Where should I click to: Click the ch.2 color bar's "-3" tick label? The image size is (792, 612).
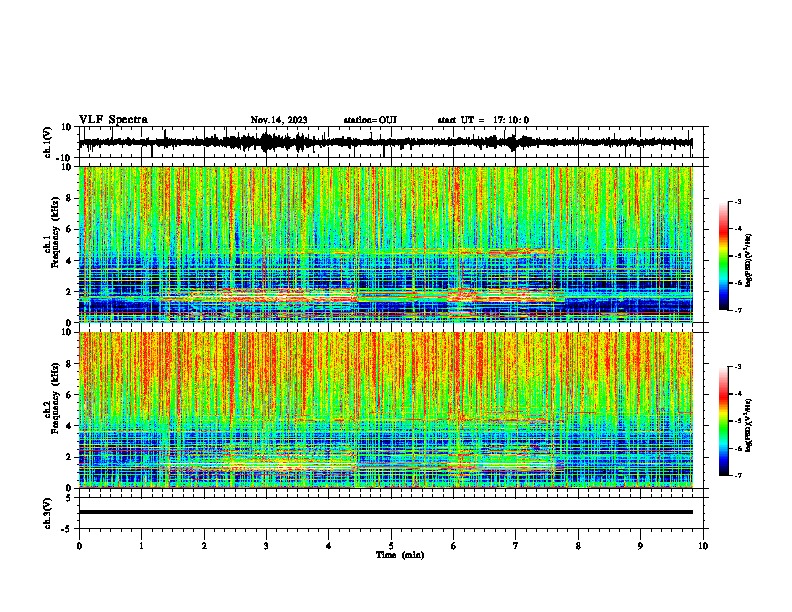(738, 367)
